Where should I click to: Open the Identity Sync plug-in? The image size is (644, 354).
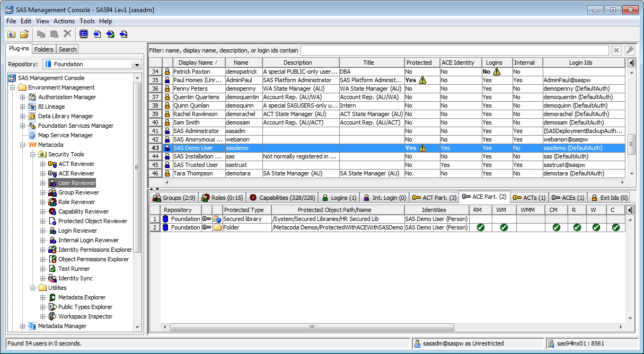pyautogui.click(x=75, y=278)
